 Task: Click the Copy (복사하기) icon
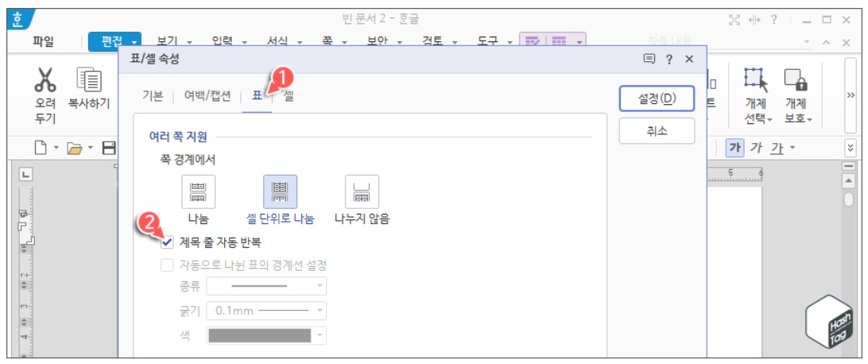[x=88, y=79]
